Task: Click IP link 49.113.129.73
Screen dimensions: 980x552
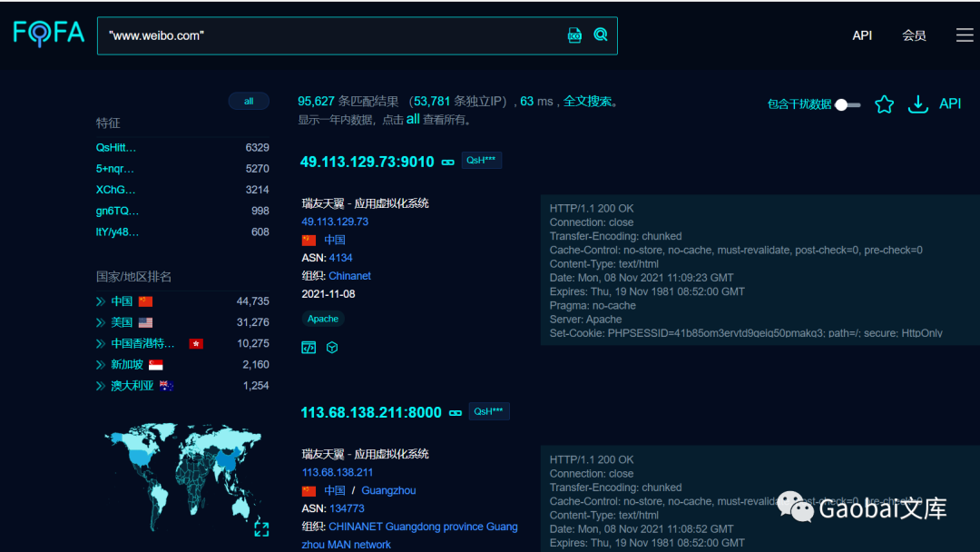Action: coord(335,222)
